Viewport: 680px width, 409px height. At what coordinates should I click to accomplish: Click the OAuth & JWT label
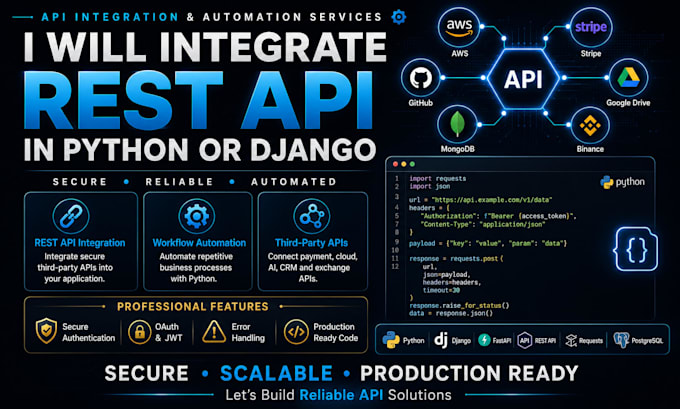169,332
